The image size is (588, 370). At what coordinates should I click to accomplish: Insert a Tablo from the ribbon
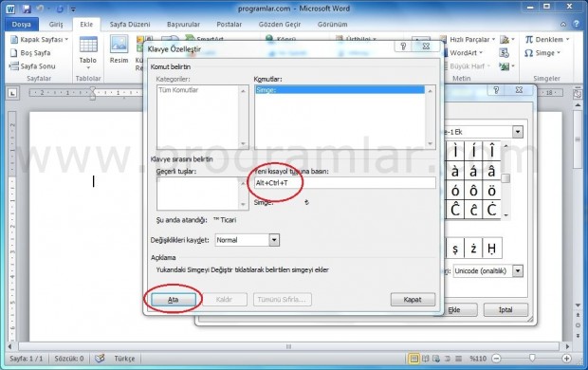88,53
